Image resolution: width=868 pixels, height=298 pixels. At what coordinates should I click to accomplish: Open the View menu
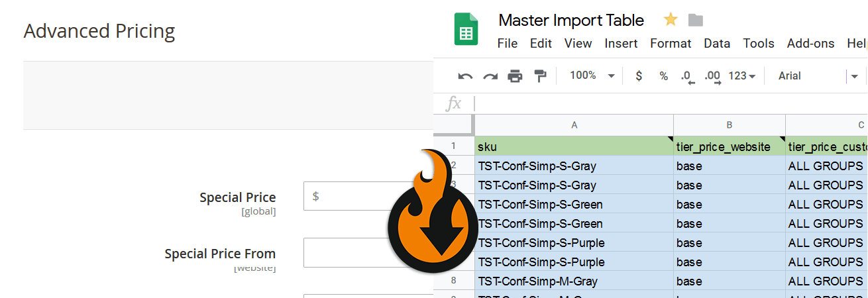click(x=578, y=43)
